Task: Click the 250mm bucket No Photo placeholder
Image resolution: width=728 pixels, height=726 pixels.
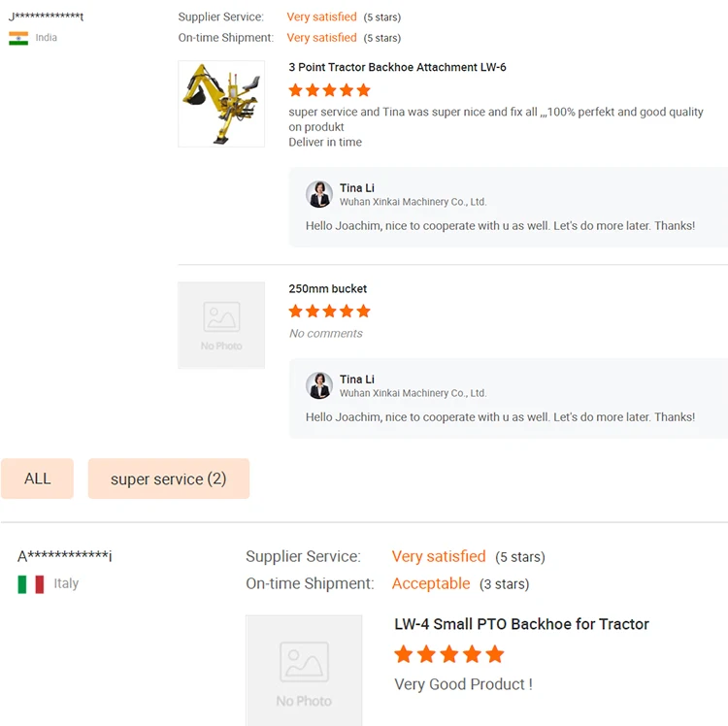Action: click(x=221, y=325)
